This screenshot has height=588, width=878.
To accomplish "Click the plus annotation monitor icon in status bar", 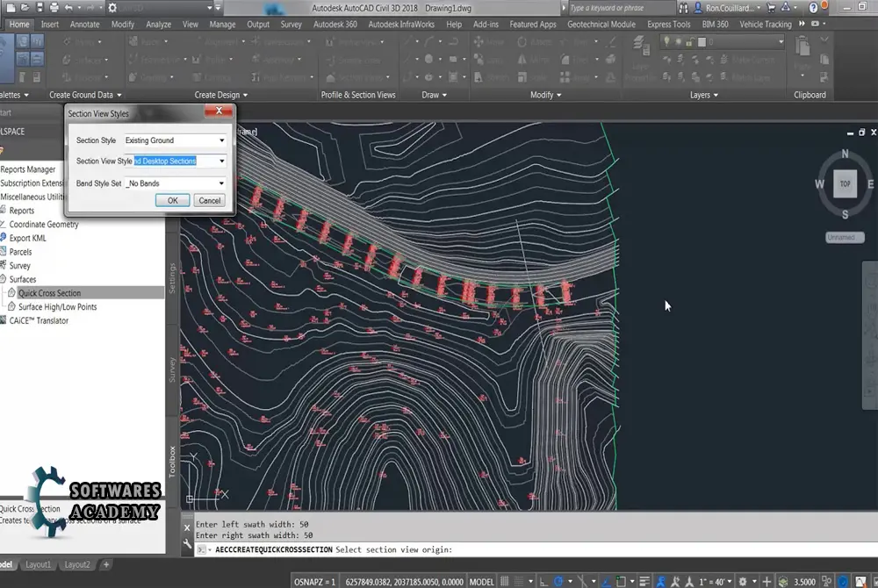I will tap(766, 582).
